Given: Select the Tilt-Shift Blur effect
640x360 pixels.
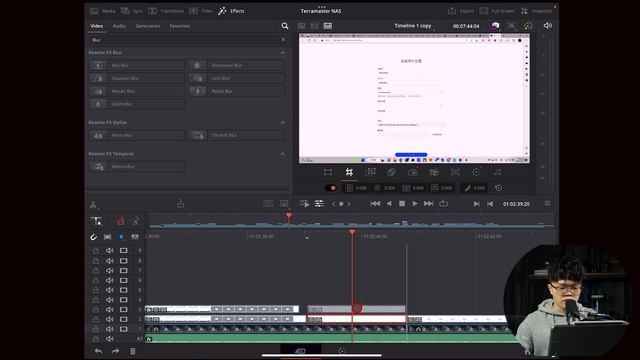Looking at the screenshot, I should click(x=237, y=135).
